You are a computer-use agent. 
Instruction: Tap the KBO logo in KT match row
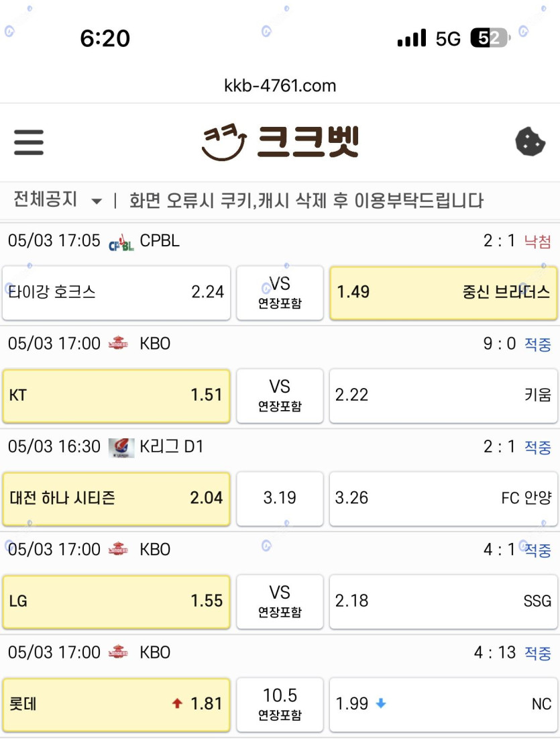pyautogui.click(x=118, y=342)
